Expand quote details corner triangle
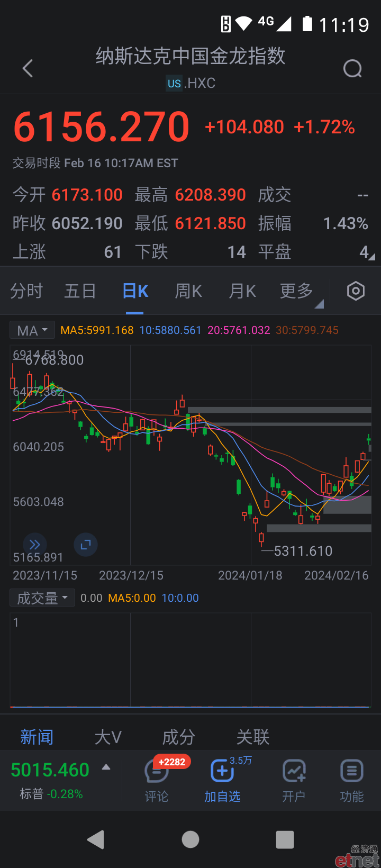Screen dimensions: 381x868 (371, 257)
